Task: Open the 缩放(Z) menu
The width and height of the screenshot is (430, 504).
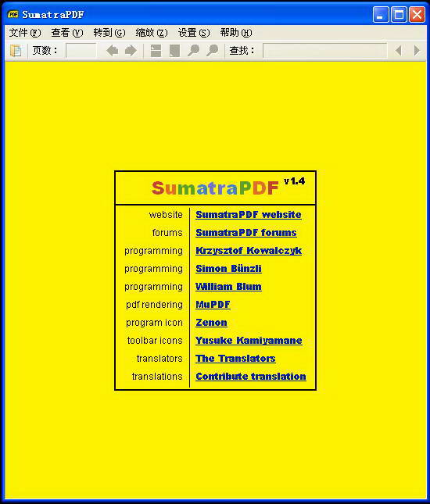Action: 152,33
